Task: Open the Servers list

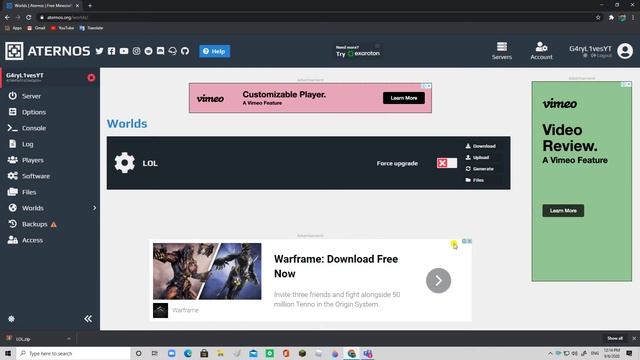Action: click(502, 51)
